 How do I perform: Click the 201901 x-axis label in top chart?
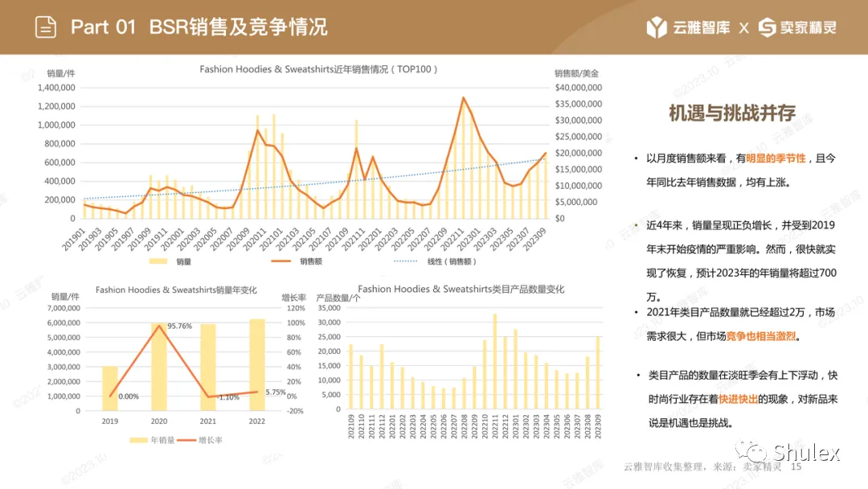(x=73, y=239)
